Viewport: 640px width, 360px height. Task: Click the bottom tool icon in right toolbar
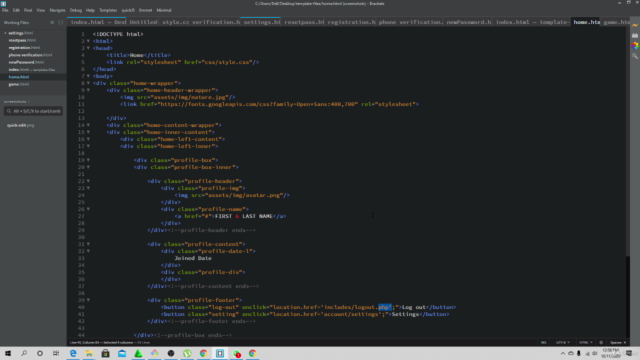point(635,56)
